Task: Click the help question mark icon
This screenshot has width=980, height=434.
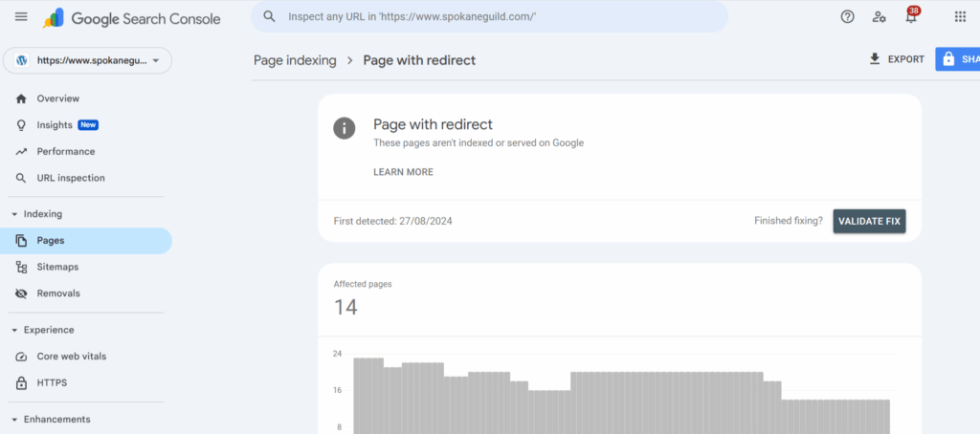Action: [848, 17]
